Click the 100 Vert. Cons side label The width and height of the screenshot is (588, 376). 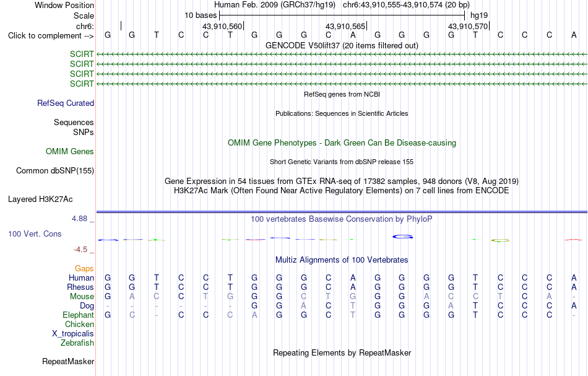(x=35, y=234)
